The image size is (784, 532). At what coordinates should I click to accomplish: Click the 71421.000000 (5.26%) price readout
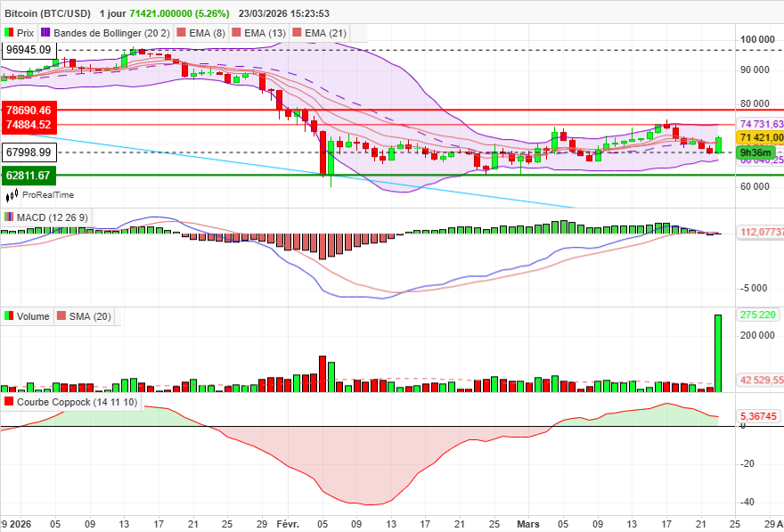(x=179, y=13)
